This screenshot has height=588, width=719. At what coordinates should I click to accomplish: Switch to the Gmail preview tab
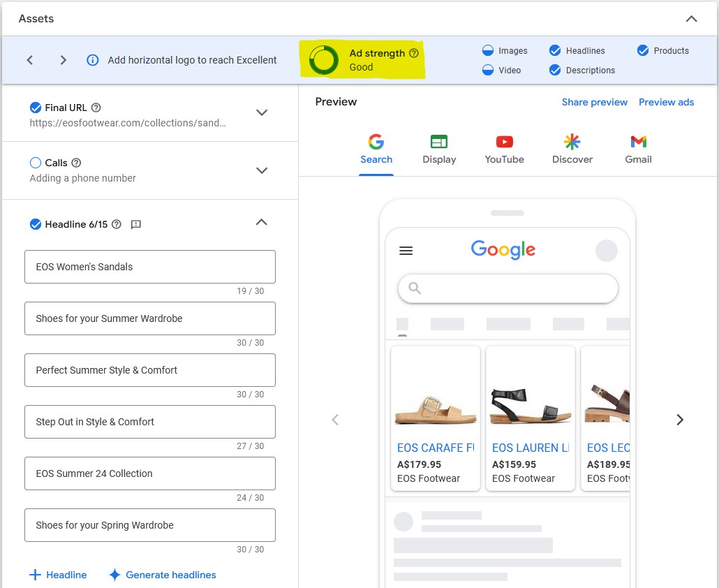pyautogui.click(x=638, y=149)
